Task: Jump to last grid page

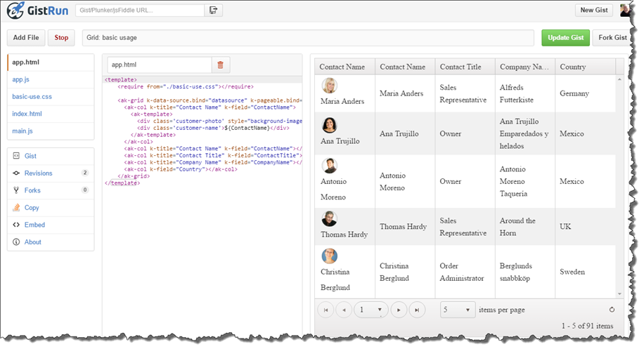Action: [417, 310]
